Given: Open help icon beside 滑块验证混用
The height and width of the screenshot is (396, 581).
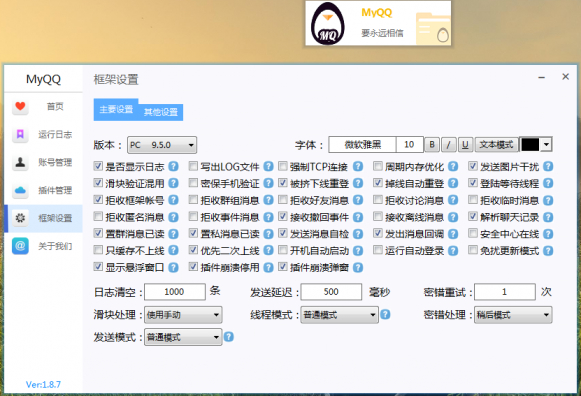Looking at the screenshot, I should coord(173,183).
